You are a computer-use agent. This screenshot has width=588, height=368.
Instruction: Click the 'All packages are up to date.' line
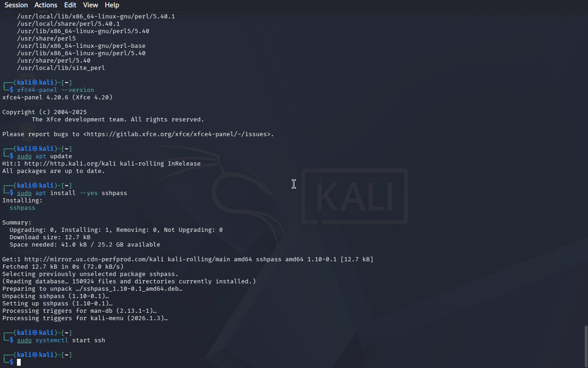click(x=54, y=171)
